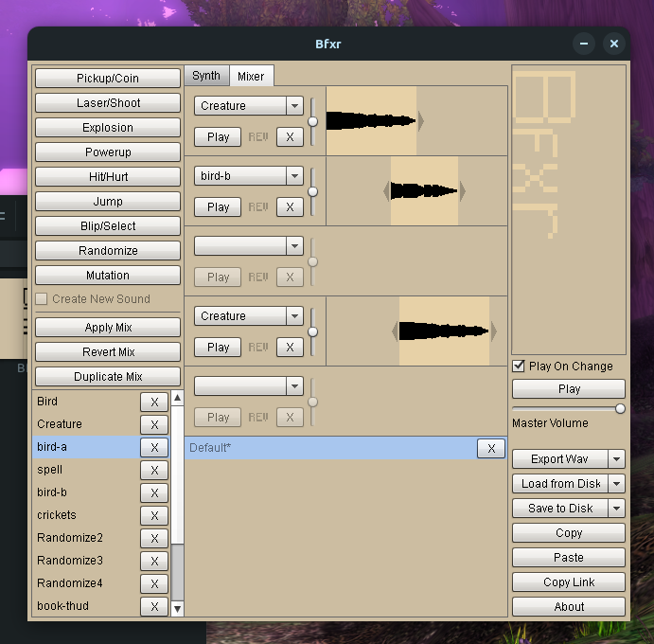The height and width of the screenshot is (644, 654).
Task: Delete the crickets sound entry
Action: [154, 515]
